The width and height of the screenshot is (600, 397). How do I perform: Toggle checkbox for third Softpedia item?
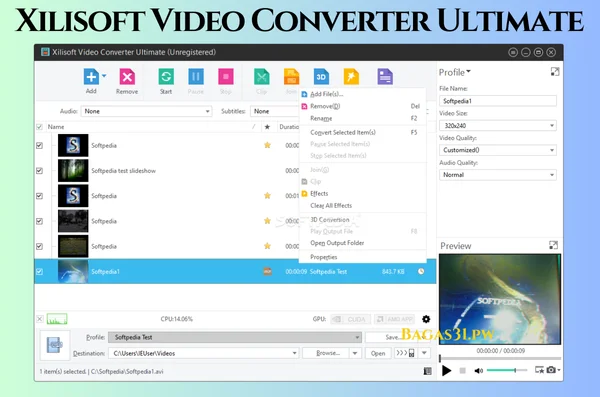(x=39, y=196)
